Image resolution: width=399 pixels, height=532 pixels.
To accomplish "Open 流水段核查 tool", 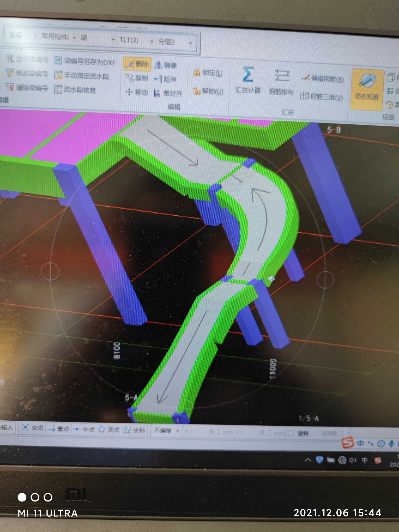I will [75, 90].
